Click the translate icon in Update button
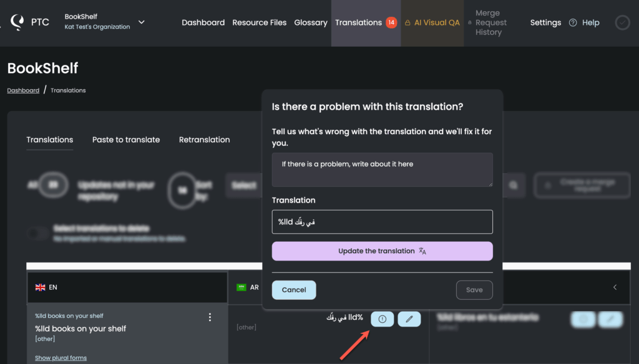 point(422,251)
